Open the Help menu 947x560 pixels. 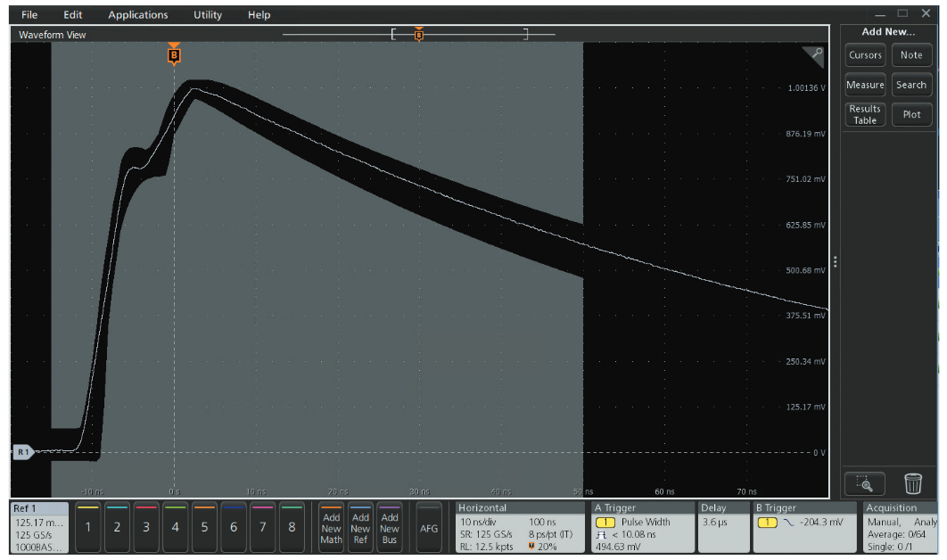259,14
